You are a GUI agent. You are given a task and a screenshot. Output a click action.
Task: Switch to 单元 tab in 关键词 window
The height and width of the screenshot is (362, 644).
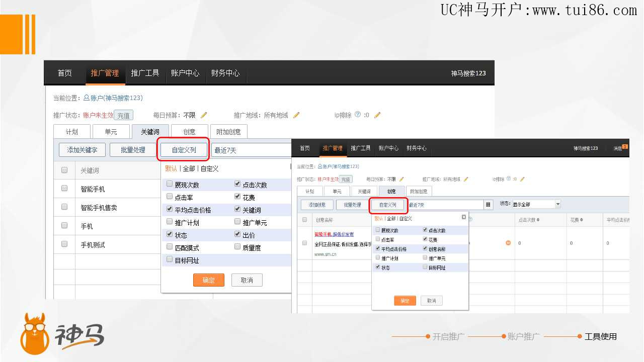[111, 132]
